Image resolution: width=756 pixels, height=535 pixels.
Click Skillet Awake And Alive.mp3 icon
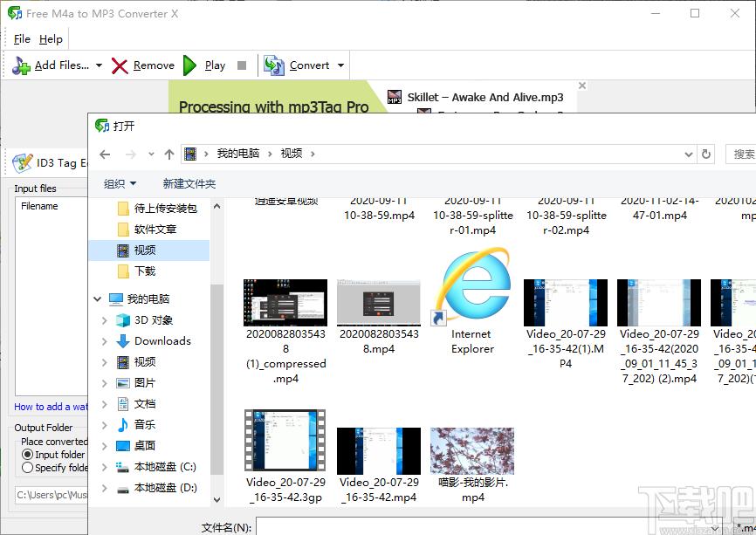394,97
